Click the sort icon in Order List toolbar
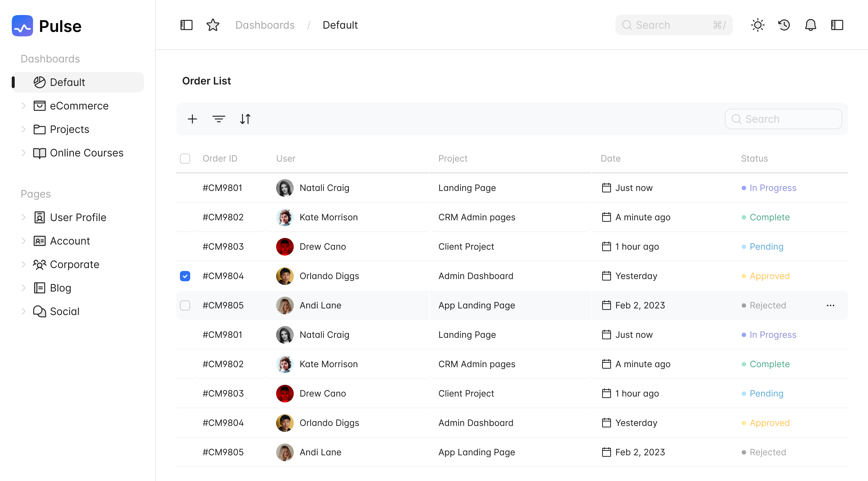868x481 pixels. point(245,119)
